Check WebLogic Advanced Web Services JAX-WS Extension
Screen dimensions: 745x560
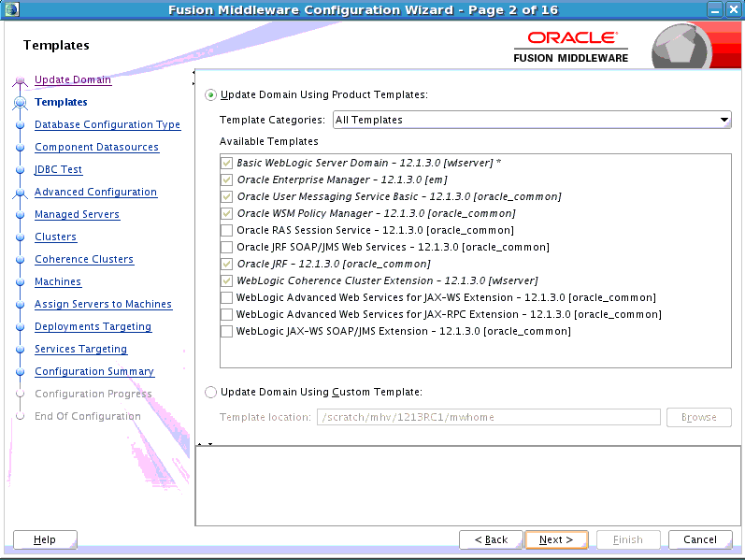(227, 297)
